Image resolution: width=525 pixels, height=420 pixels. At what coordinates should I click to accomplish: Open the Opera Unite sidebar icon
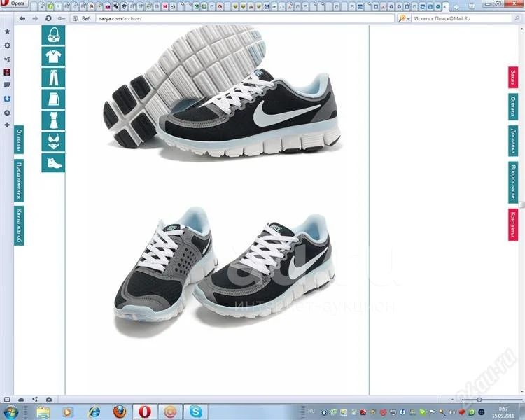click(7, 59)
